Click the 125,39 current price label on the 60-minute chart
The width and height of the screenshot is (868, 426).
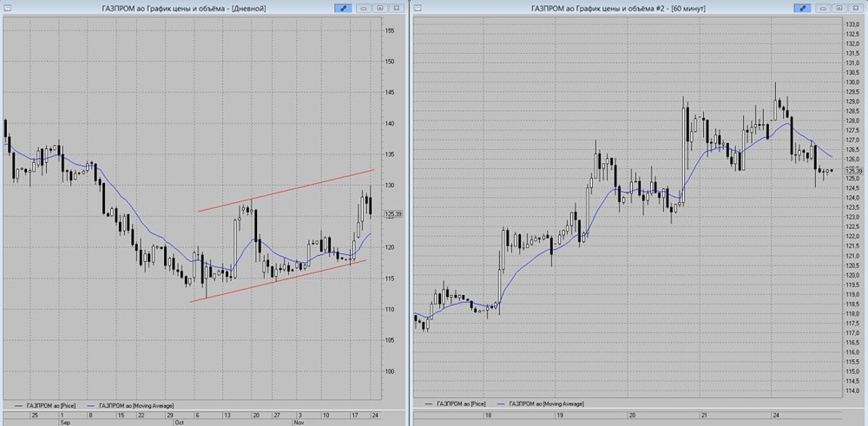(854, 171)
